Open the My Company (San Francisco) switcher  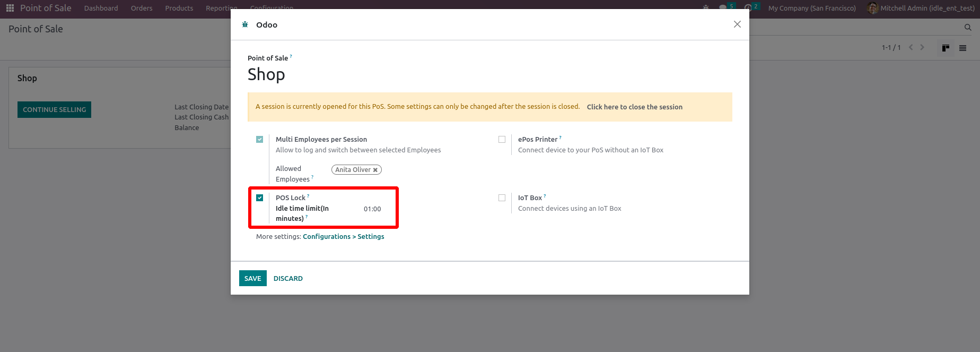pyautogui.click(x=812, y=8)
